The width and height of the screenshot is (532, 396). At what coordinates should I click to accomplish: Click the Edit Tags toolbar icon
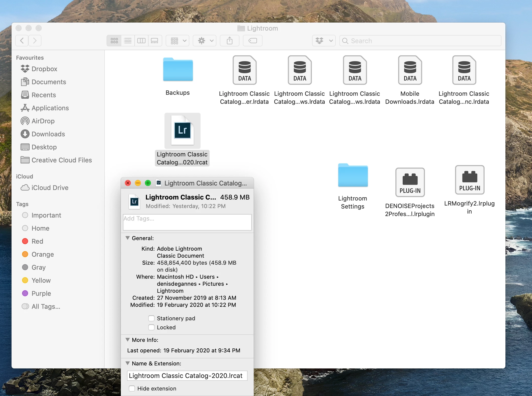252,41
